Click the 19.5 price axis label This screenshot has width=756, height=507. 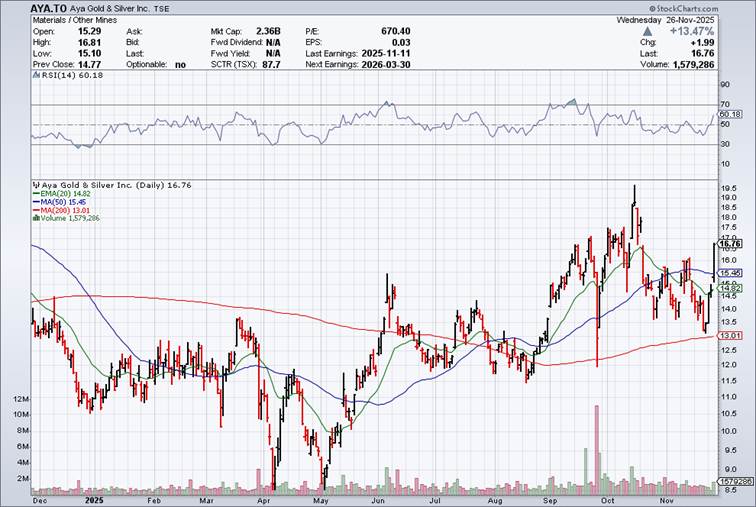pos(729,188)
